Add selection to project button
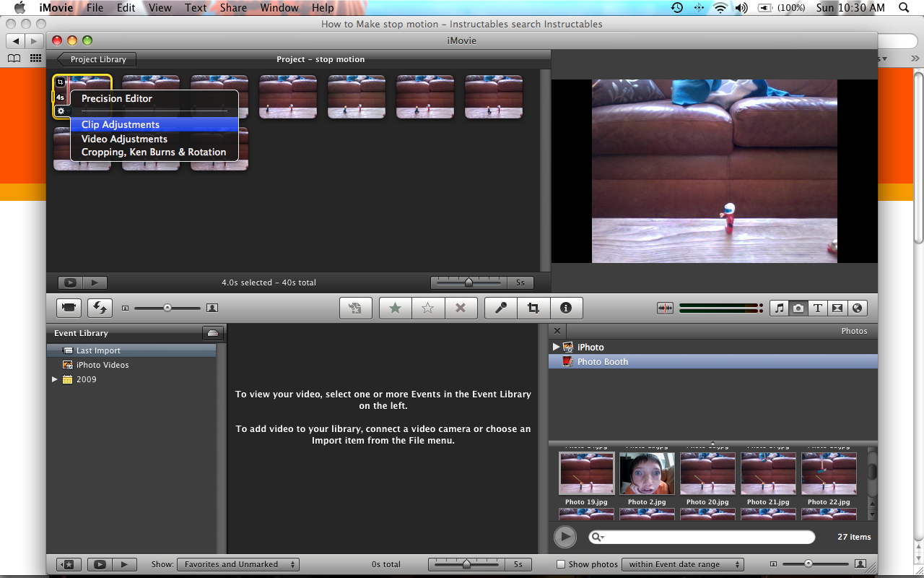The width and height of the screenshot is (924, 578). [x=355, y=308]
